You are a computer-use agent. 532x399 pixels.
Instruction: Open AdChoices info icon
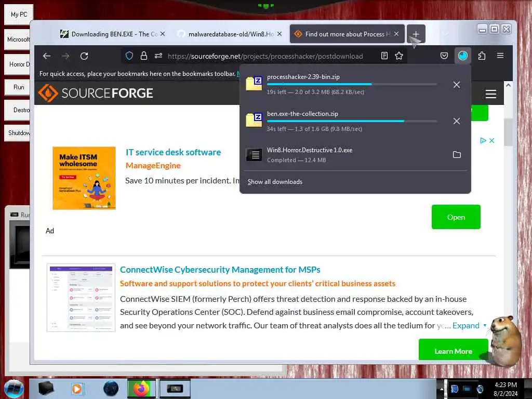point(483,140)
